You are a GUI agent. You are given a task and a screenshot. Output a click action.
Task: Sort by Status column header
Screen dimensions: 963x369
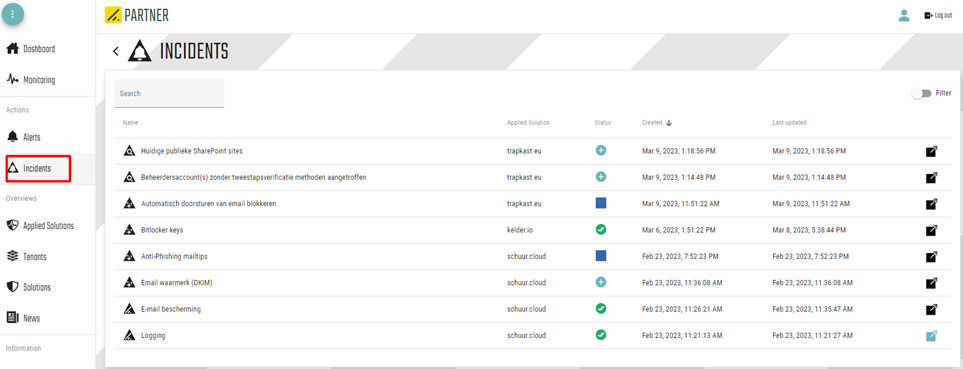coord(602,123)
